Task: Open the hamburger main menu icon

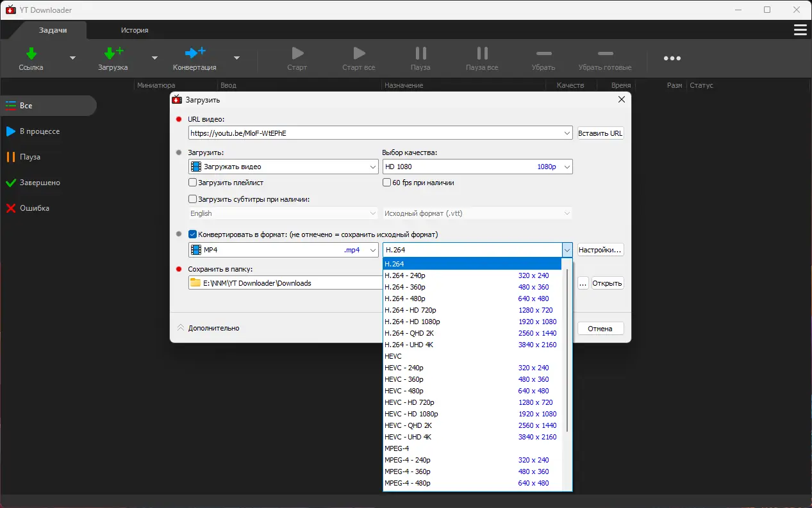Action: (800, 30)
